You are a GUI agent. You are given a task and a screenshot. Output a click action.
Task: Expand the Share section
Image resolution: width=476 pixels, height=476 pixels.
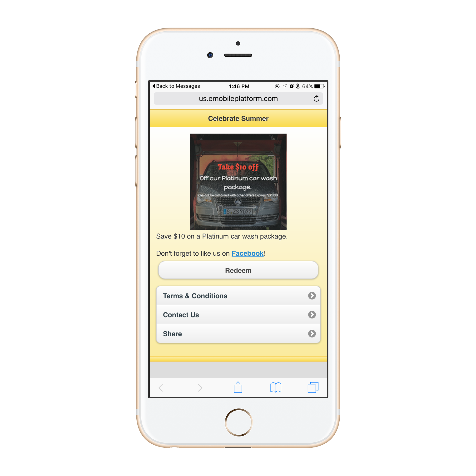point(238,334)
